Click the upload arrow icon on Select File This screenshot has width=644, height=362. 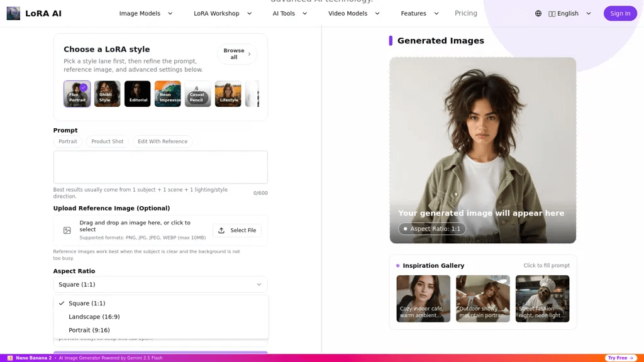[221, 230]
